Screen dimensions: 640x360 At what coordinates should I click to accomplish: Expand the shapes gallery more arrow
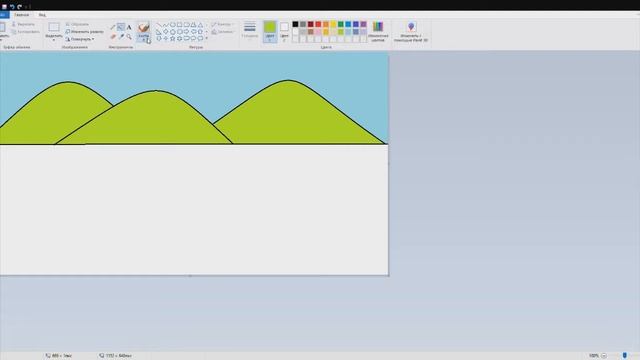coord(207,38)
